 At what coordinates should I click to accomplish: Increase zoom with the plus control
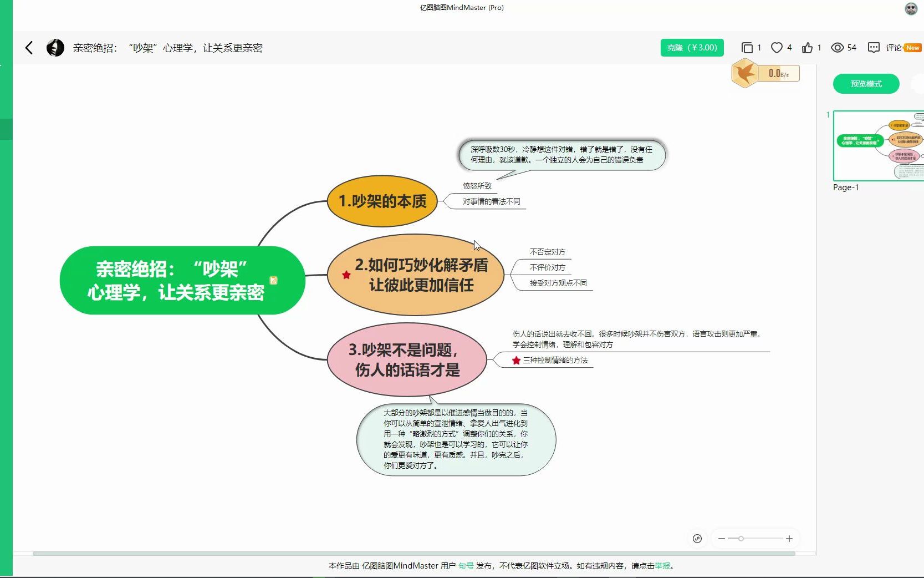[x=789, y=539]
